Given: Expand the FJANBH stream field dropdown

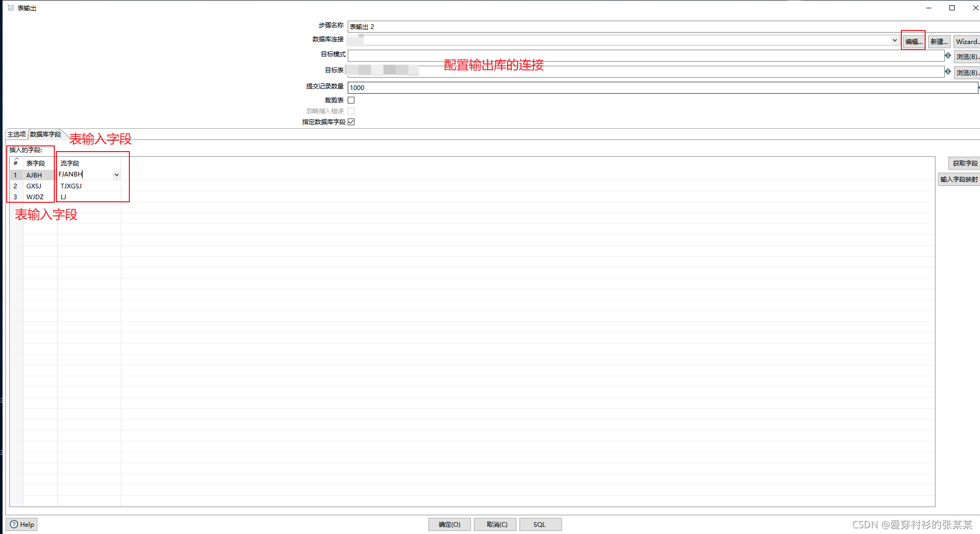Looking at the screenshot, I should (117, 175).
